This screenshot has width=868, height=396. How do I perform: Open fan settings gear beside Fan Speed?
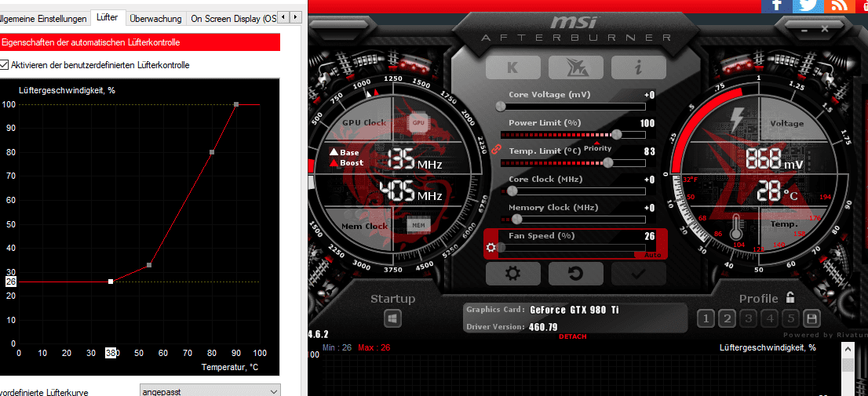(491, 247)
